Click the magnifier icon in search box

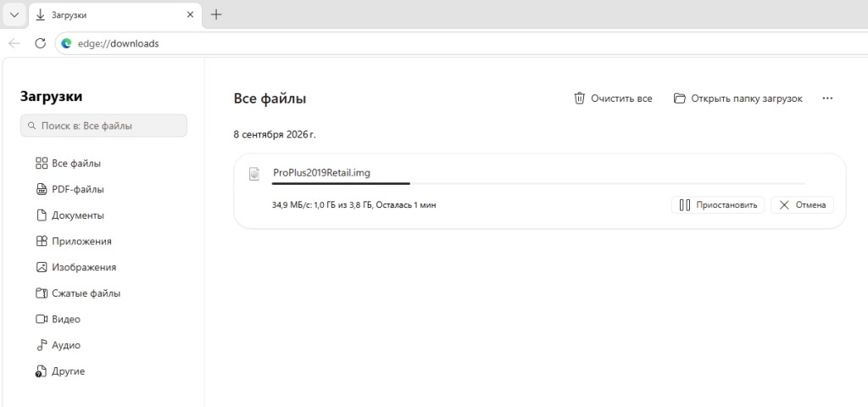31,125
